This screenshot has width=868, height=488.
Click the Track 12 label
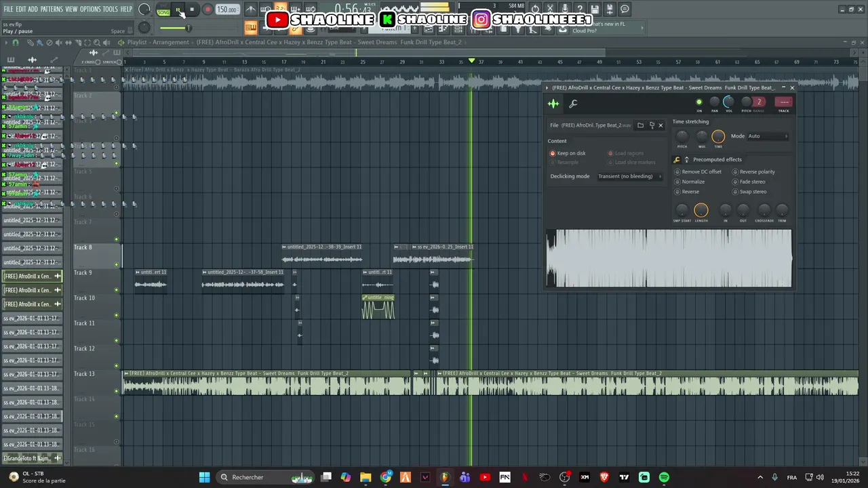pyautogui.click(x=84, y=348)
